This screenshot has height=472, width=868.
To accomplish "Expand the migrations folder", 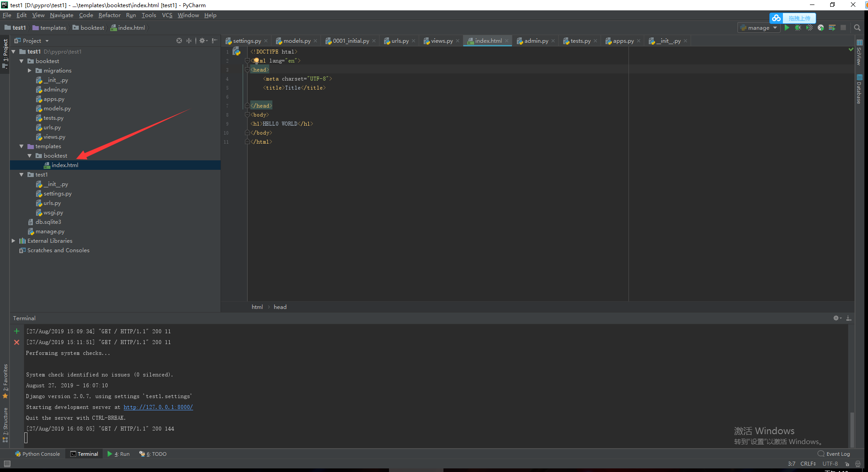I will (x=30, y=71).
